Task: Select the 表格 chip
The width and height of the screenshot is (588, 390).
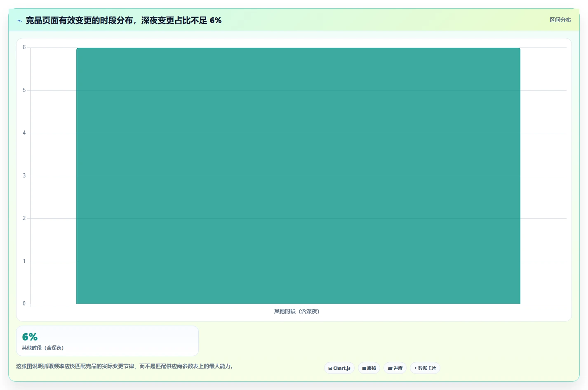Action: [x=369, y=368]
